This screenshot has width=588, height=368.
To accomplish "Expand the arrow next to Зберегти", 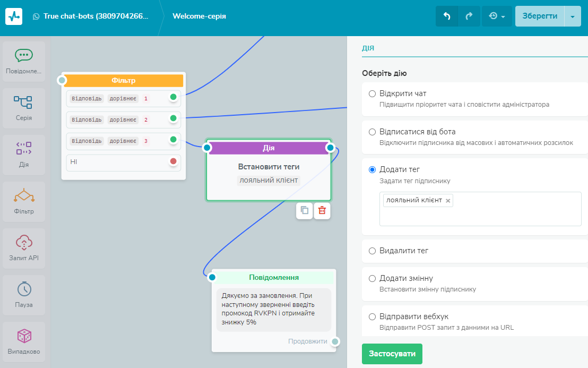I will point(573,16).
